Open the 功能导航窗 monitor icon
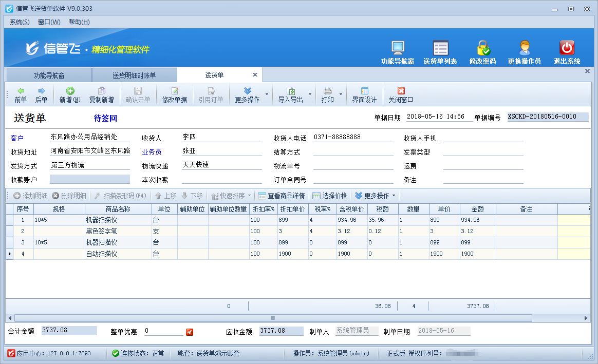 pyautogui.click(x=398, y=48)
